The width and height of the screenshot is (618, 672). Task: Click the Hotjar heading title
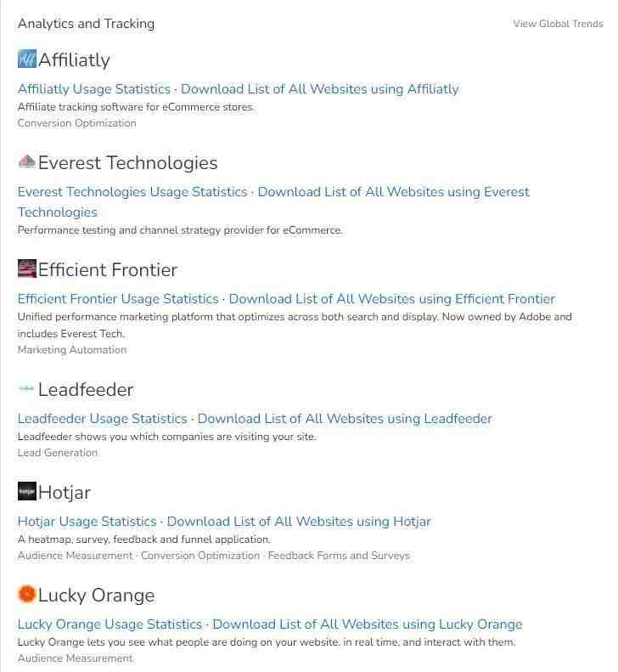point(65,492)
